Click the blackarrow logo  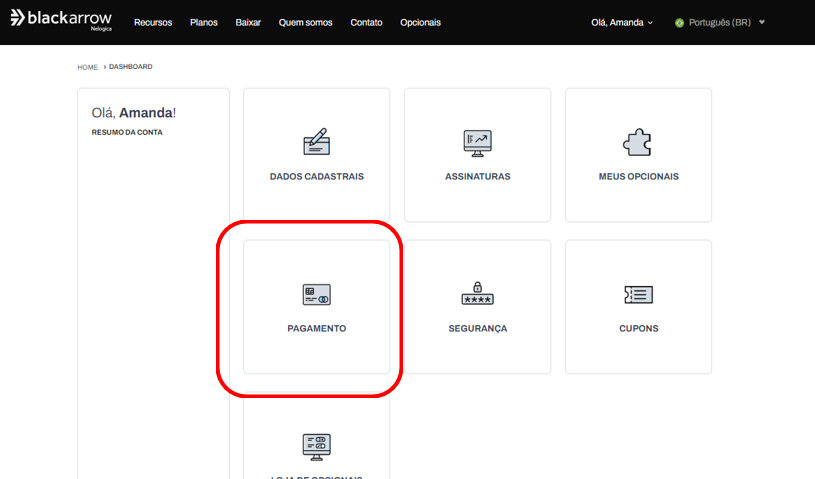(x=61, y=20)
